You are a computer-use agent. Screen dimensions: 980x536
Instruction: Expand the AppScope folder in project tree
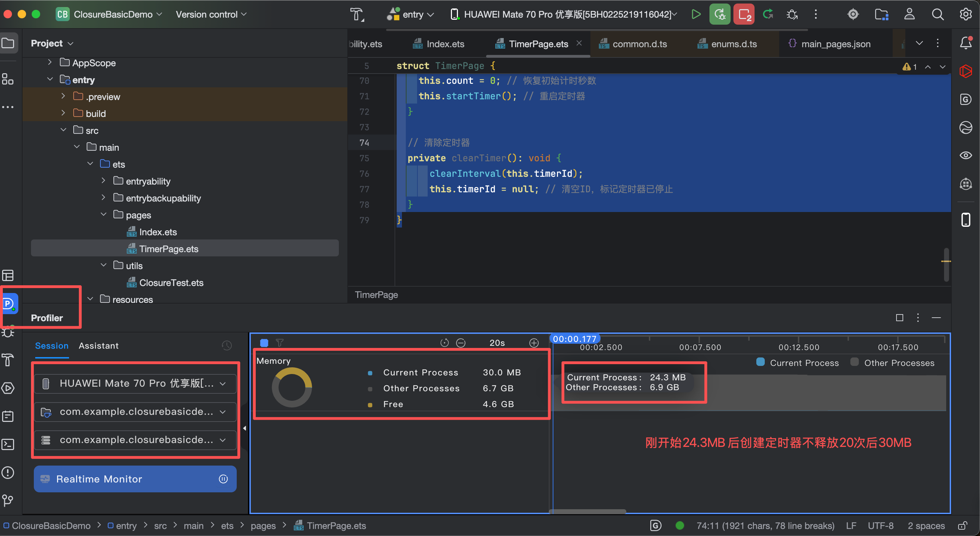(50, 62)
